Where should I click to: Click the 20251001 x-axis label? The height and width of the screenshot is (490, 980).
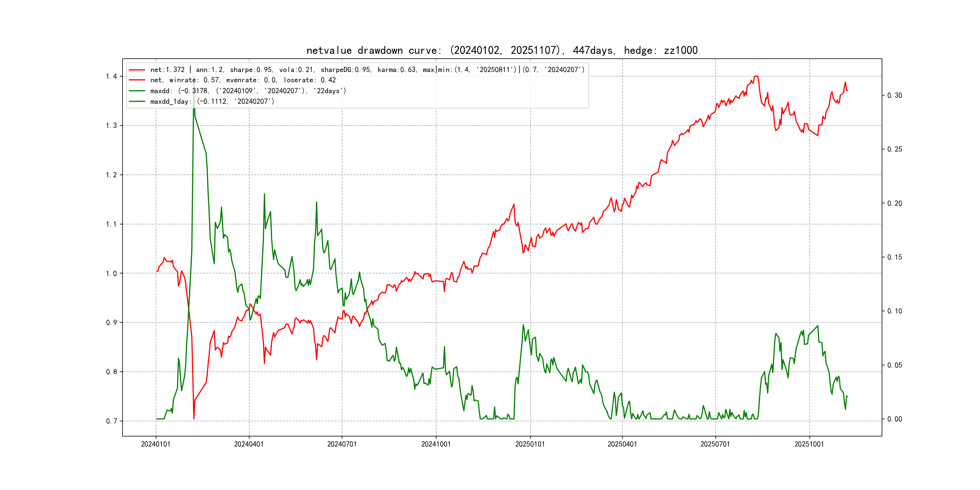pos(809,444)
